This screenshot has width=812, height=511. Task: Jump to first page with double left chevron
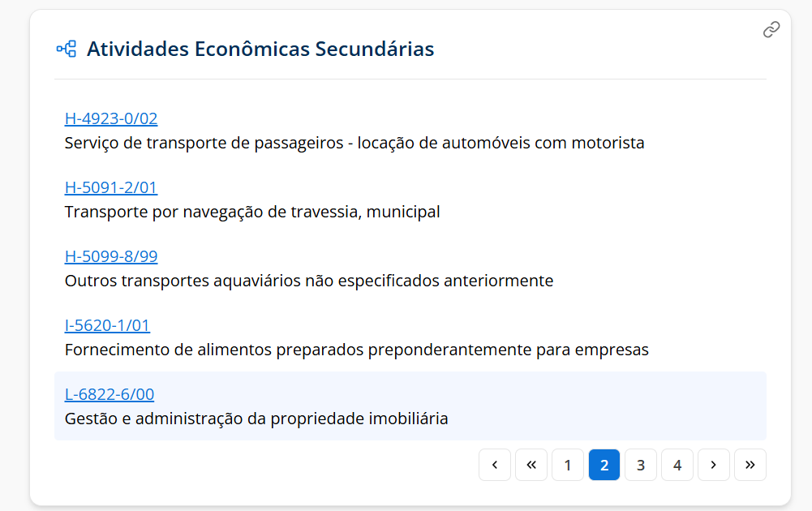pyautogui.click(x=531, y=465)
